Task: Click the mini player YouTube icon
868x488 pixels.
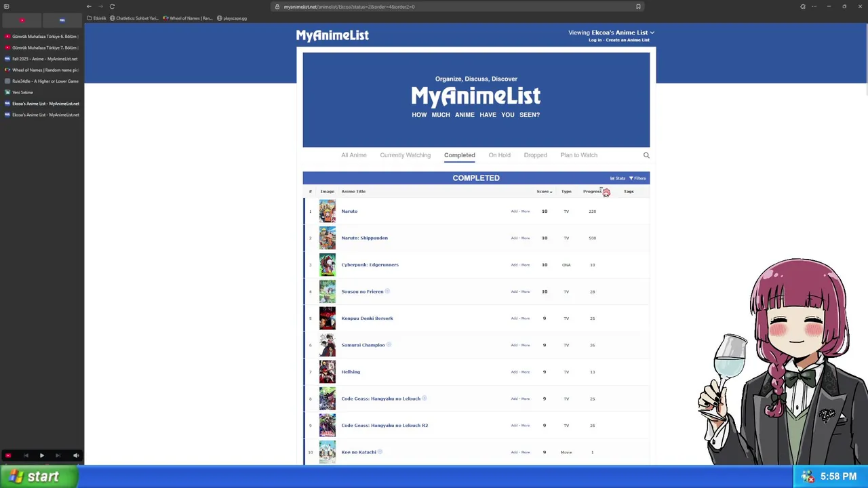Action: click(x=8, y=455)
